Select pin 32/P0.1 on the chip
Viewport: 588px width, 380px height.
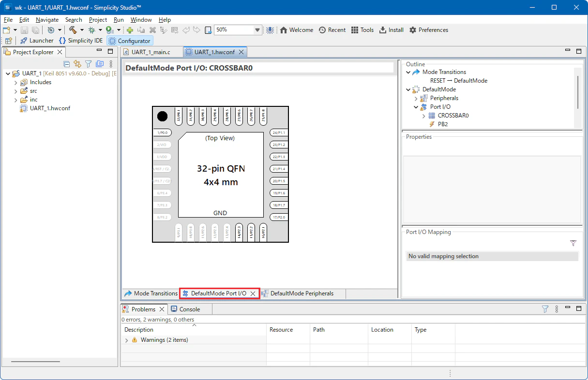point(178,116)
